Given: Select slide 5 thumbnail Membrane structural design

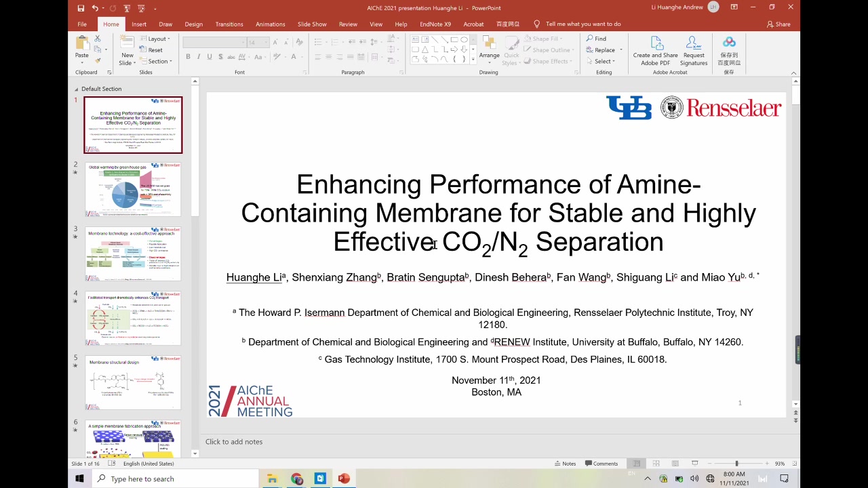Looking at the screenshot, I should tap(133, 382).
